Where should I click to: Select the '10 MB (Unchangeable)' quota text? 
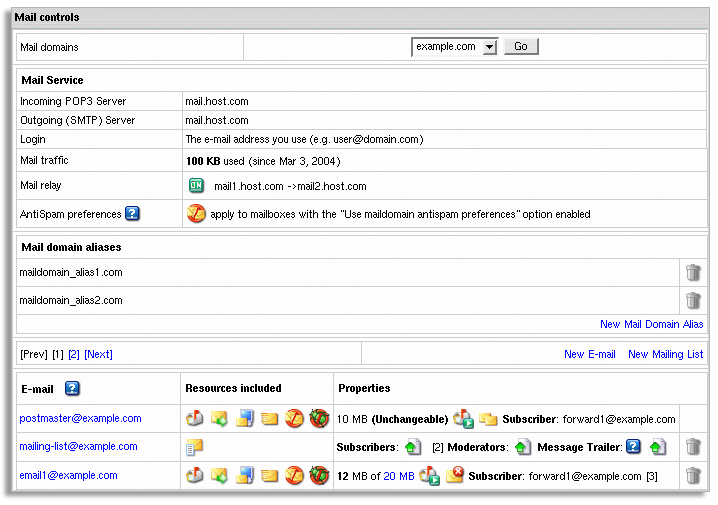click(392, 419)
